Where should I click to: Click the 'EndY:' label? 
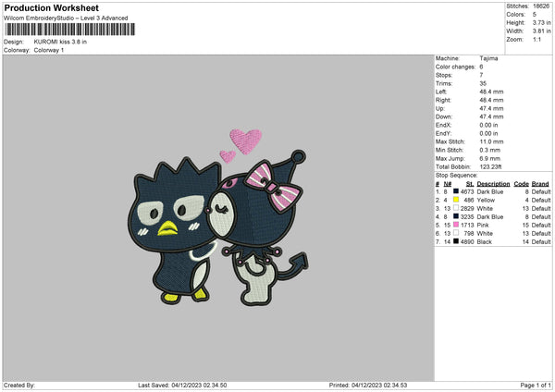[x=443, y=133]
